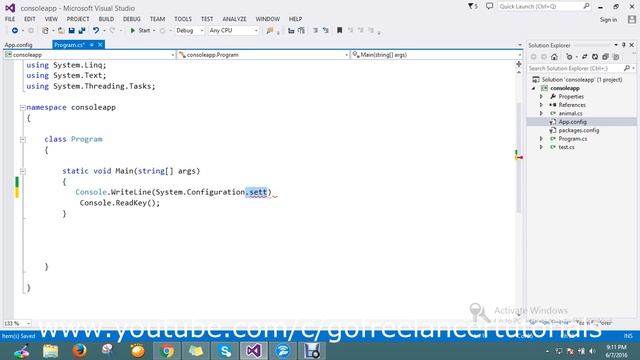Open Skype from the taskbar
640x360 pixels.
(225, 351)
